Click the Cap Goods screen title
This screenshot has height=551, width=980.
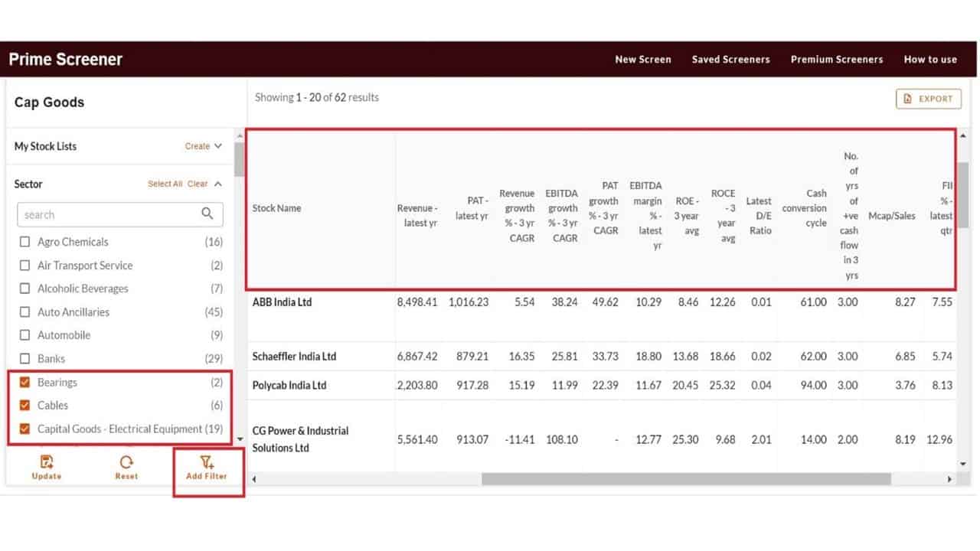click(49, 103)
